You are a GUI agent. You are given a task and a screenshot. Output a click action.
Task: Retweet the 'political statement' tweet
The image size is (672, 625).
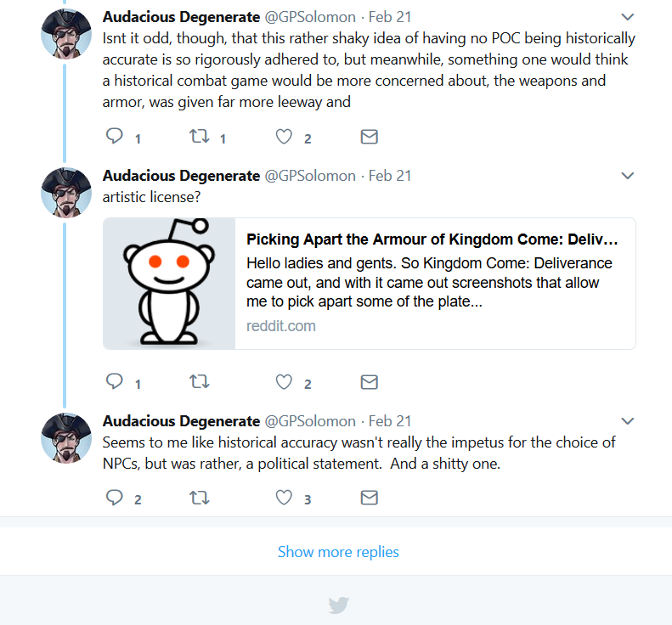click(x=200, y=498)
